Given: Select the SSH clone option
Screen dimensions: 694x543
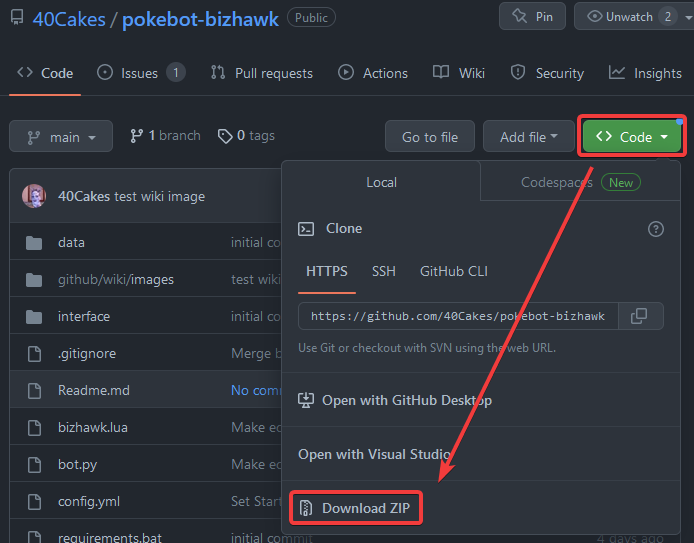Looking at the screenshot, I should click(x=383, y=271).
